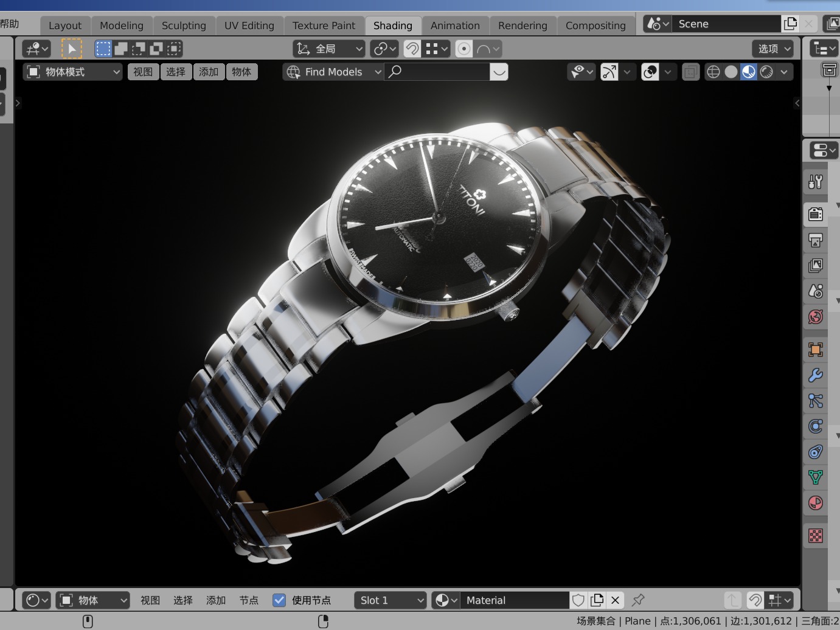
Task: Open the Output properties tab with printer icon
Action: pos(816,240)
